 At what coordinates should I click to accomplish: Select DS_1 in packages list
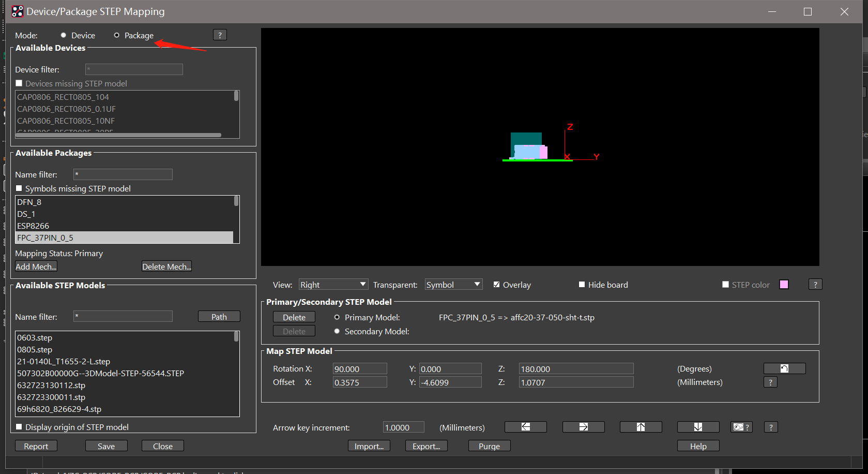click(x=125, y=214)
